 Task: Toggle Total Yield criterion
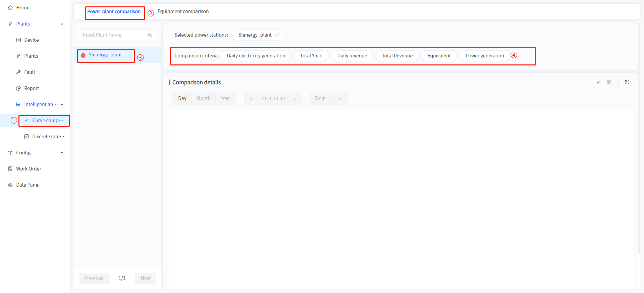(x=311, y=56)
